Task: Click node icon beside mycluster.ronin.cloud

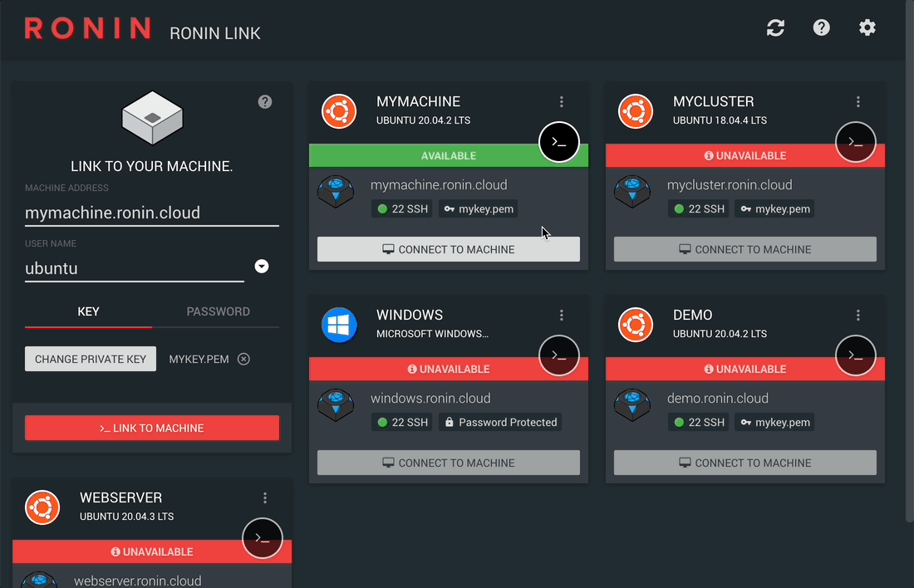Action: click(632, 191)
